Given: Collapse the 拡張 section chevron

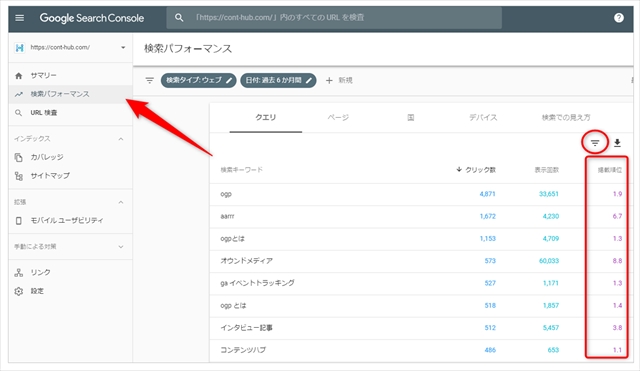Looking at the screenshot, I should click(121, 202).
